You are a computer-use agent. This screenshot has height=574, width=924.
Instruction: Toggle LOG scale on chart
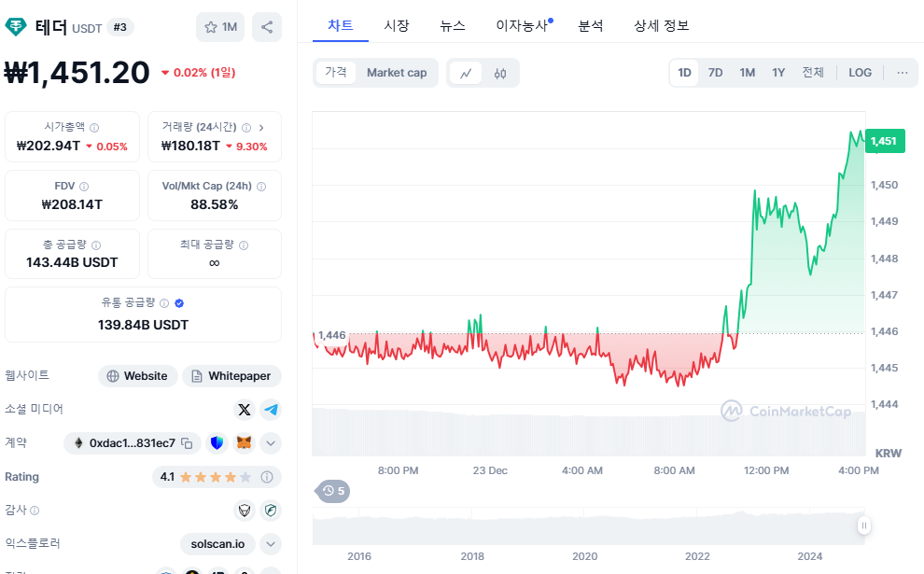[x=860, y=73]
